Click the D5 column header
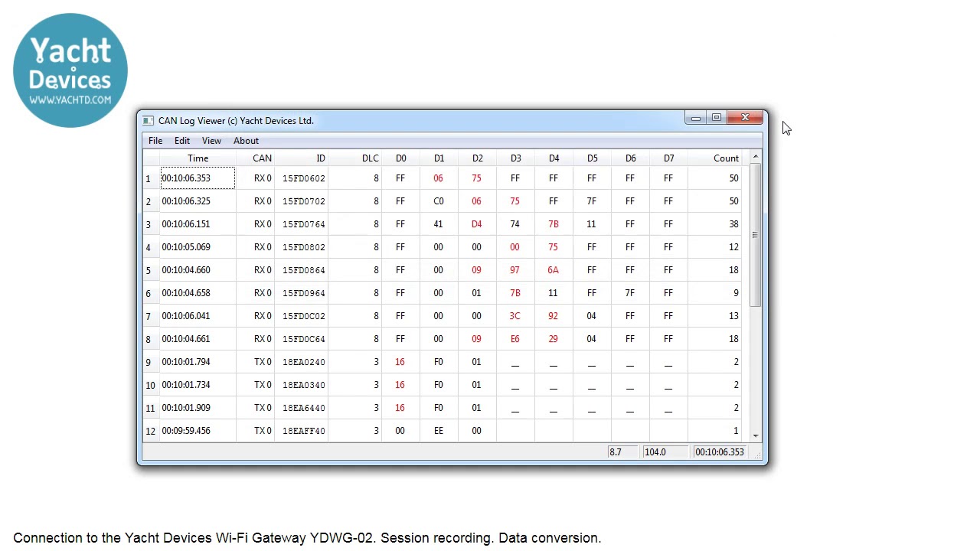980x551 pixels. click(592, 158)
